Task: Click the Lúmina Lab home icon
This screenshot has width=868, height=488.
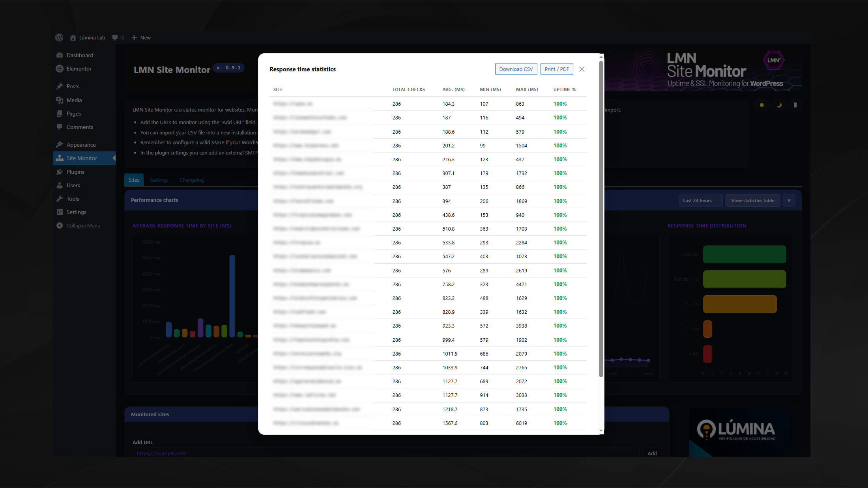Action: [73, 37]
